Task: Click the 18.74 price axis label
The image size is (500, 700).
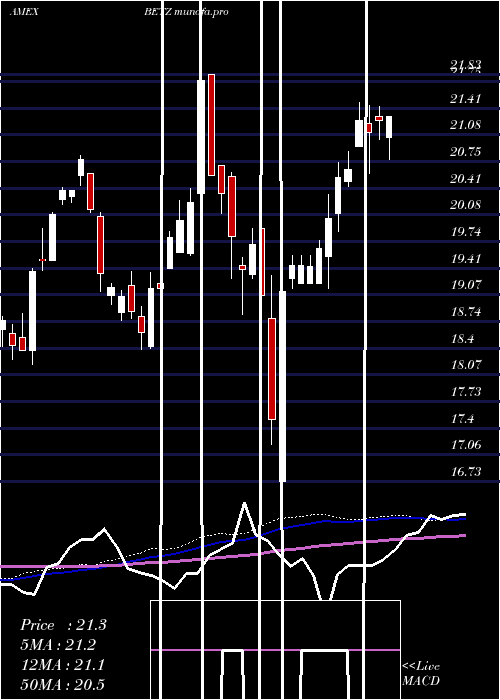Action: 466,312
